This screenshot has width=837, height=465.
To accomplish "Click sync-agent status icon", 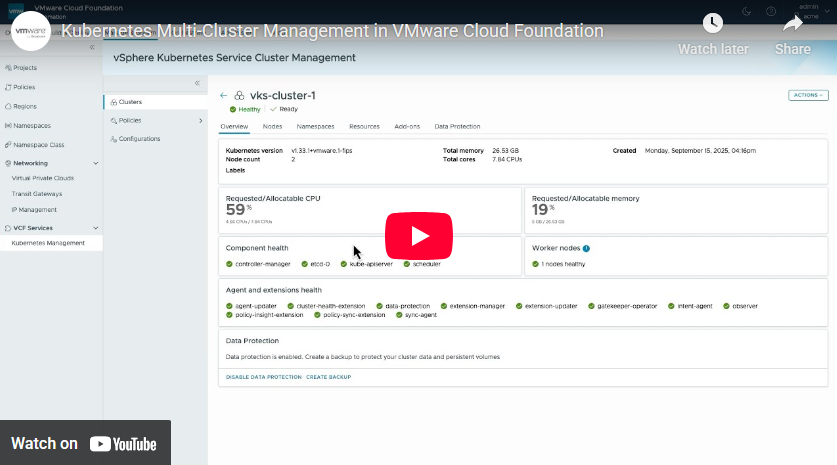I will point(399,315).
